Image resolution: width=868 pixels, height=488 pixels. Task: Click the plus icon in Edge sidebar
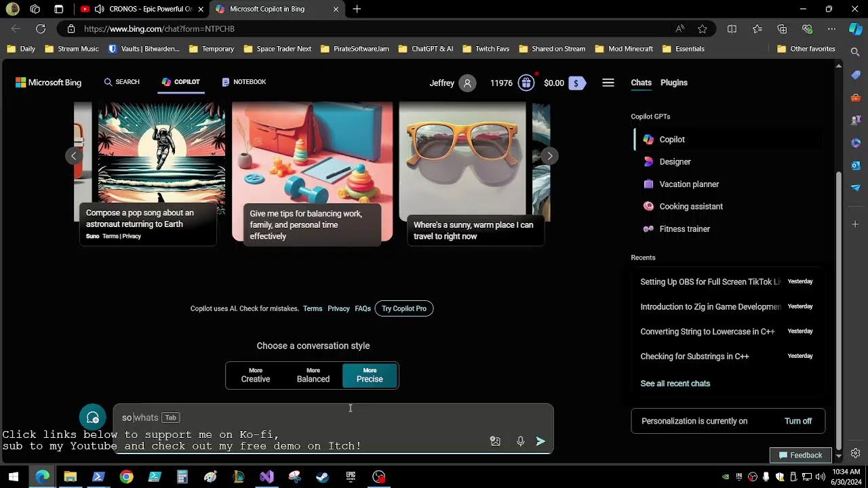click(856, 224)
